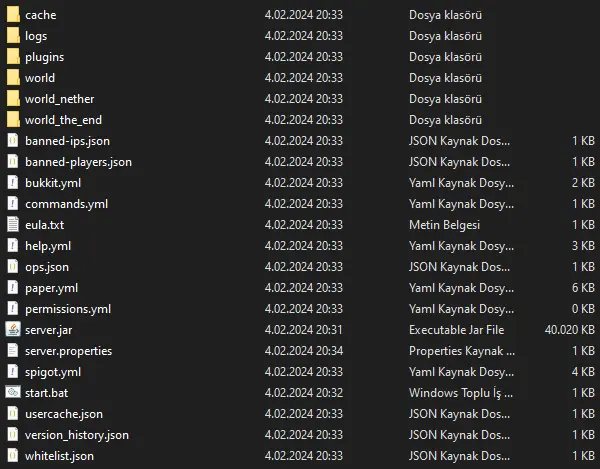Click the Properties Kaynak type cell

tap(462, 351)
